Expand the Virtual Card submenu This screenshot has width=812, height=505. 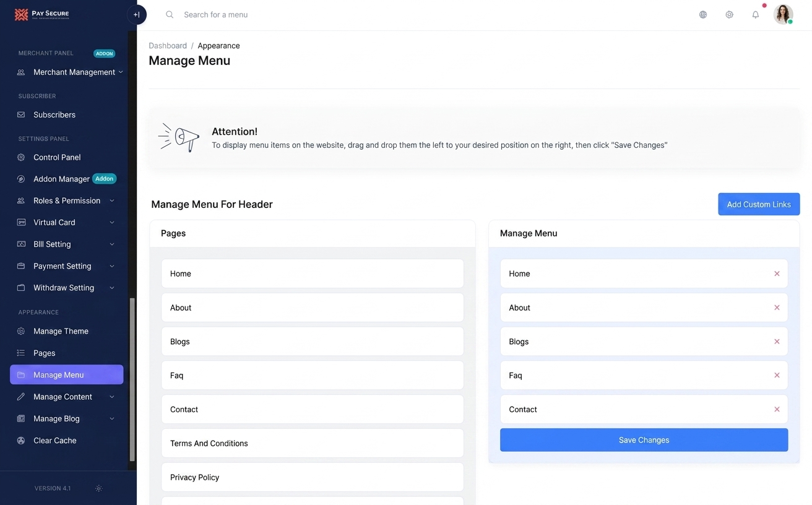112,222
